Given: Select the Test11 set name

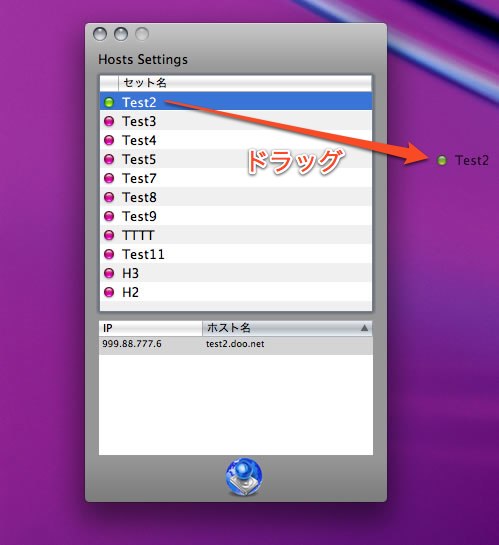Looking at the screenshot, I should click(143, 254).
